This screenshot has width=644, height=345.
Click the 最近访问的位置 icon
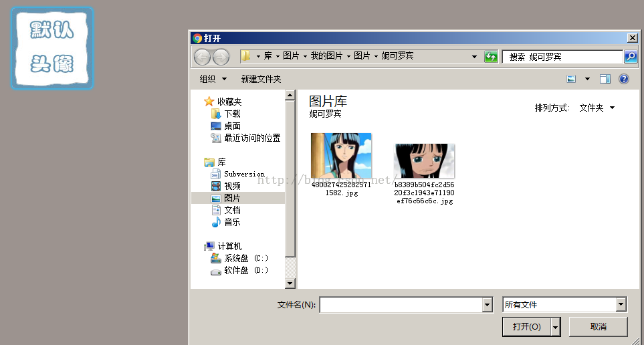(x=216, y=138)
